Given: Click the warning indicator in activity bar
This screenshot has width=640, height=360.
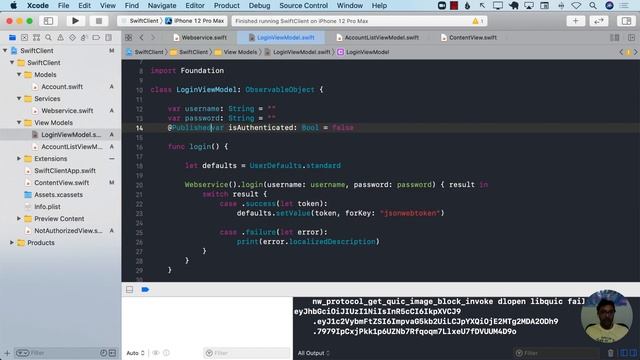Looking at the screenshot, I should pyautogui.click(x=478, y=21).
